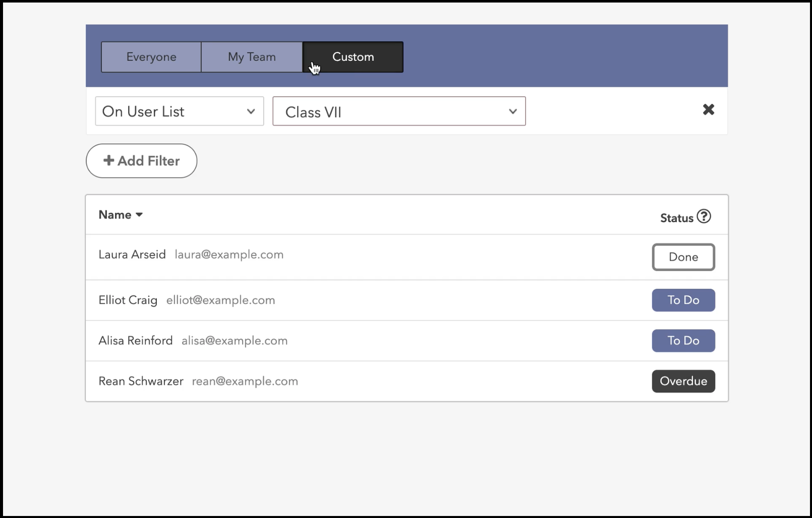Click Laura Arseid's Done status button
Viewport: 812px width, 518px height.
(683, 257)
